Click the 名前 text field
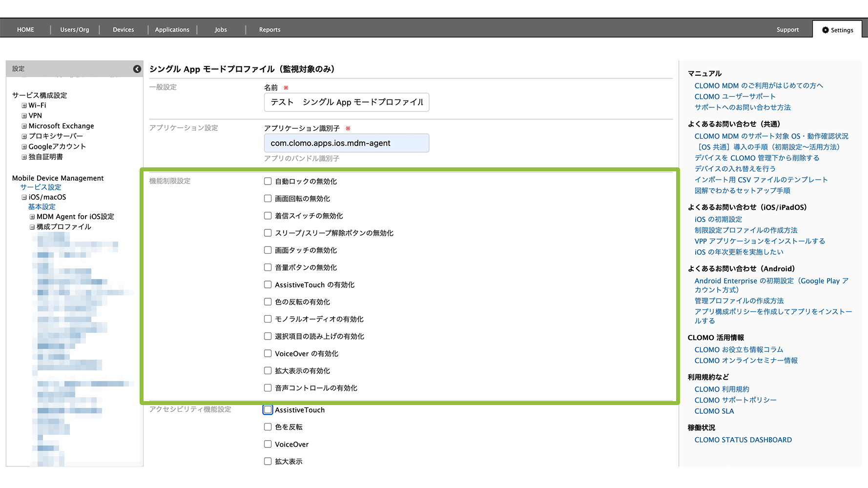Viewport: 868px width, 488px height. tap(346, 102)
